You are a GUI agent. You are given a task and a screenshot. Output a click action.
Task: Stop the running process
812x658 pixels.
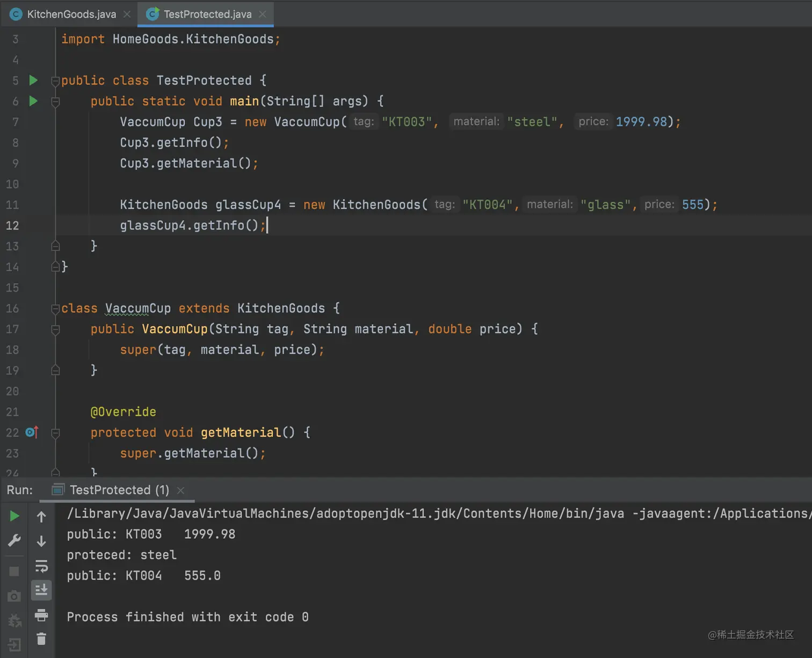point(15,571)
